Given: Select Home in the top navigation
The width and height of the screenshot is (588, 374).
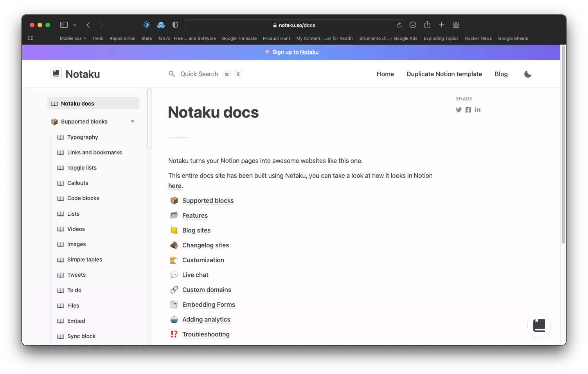Looking at the screenshot, I should 385,74.
